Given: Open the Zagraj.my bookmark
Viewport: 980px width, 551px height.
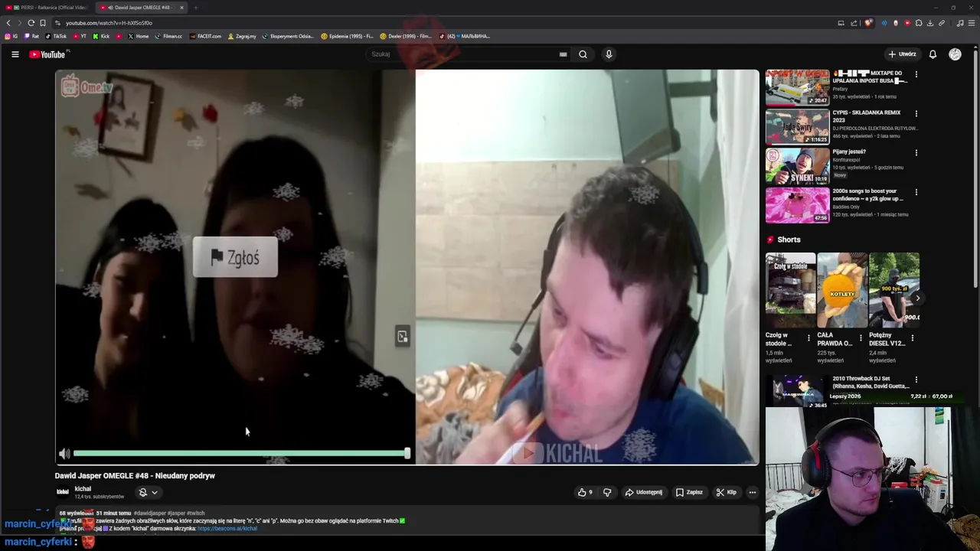Looking at the screenshot, I should point(242,36).
